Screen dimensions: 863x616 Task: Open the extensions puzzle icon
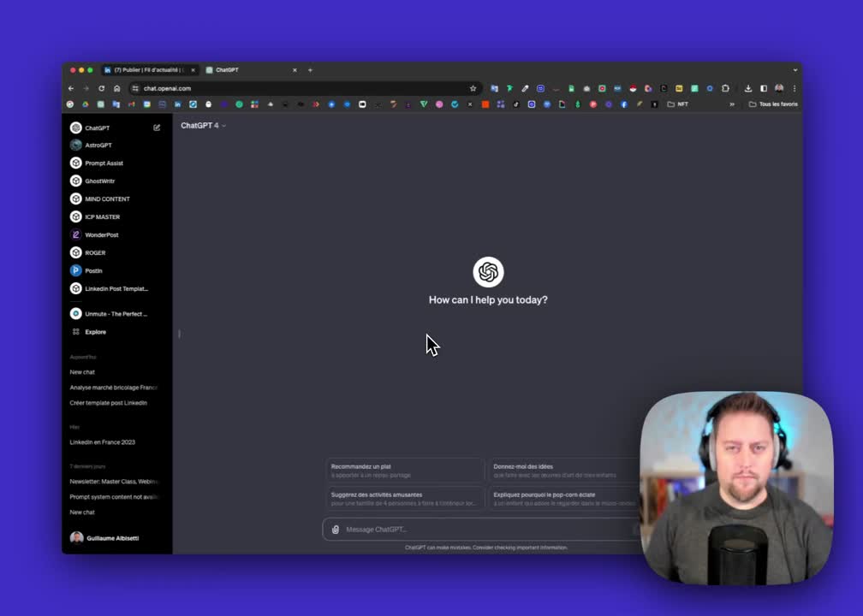click(725, 89)
